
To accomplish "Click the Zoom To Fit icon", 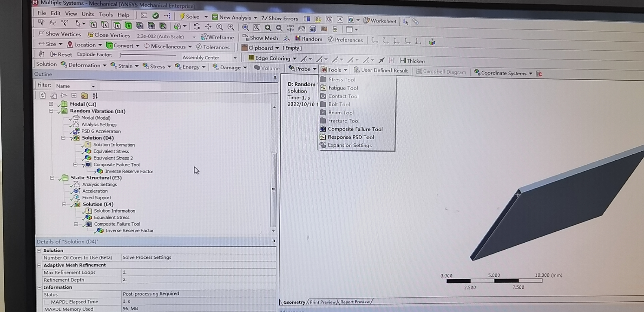I will [x=245, y=27].
